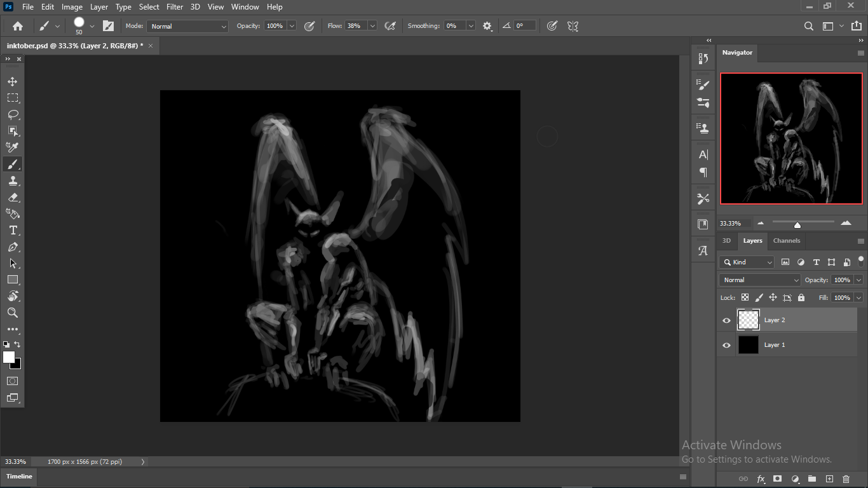Open the Glyphs panel icon
This screenshot has height=488, width=868.
tap(703, 250)
